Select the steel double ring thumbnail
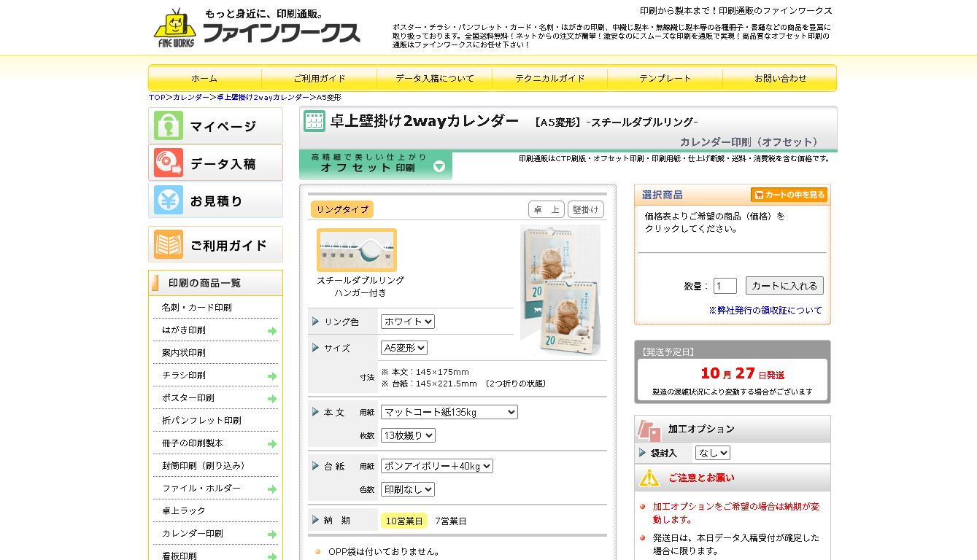Image resolution: width=977 pixels, height=560 pixels. (x=357, y=250)
